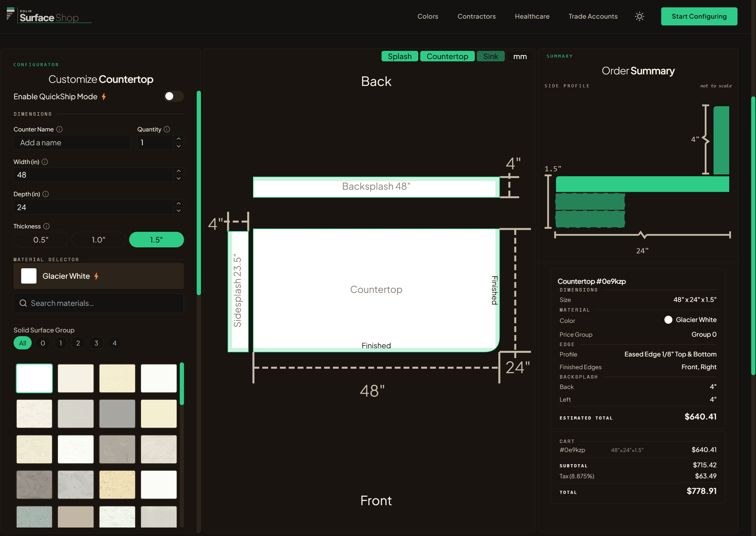Click the search magnifier in Search materials
Viewport: 756px width, 536px height.
23,303
